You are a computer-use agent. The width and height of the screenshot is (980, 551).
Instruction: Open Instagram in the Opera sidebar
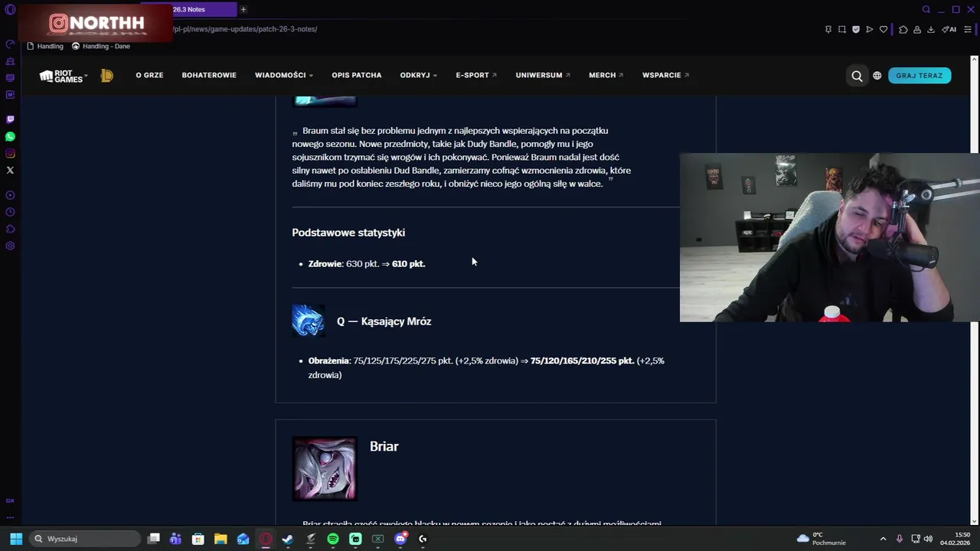pos(10,153)
